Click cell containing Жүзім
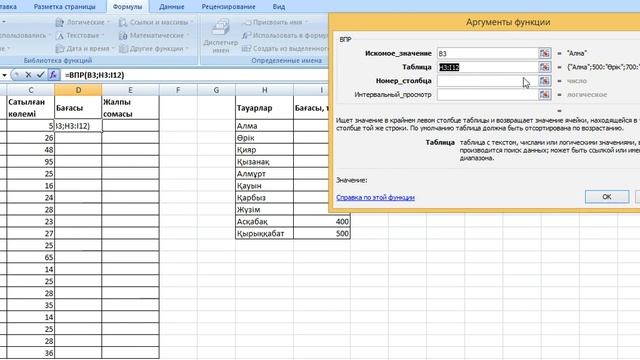The height and width of the screenshot is (360, 640). (264, 209)
